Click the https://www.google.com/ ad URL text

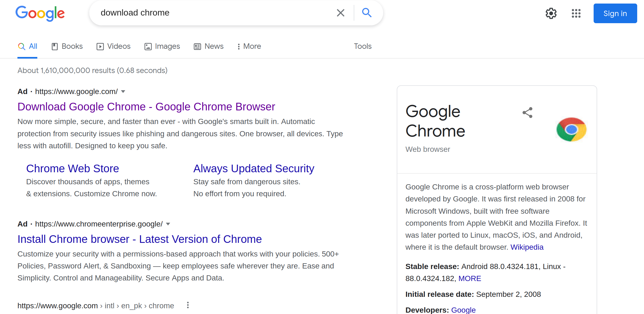76,92
